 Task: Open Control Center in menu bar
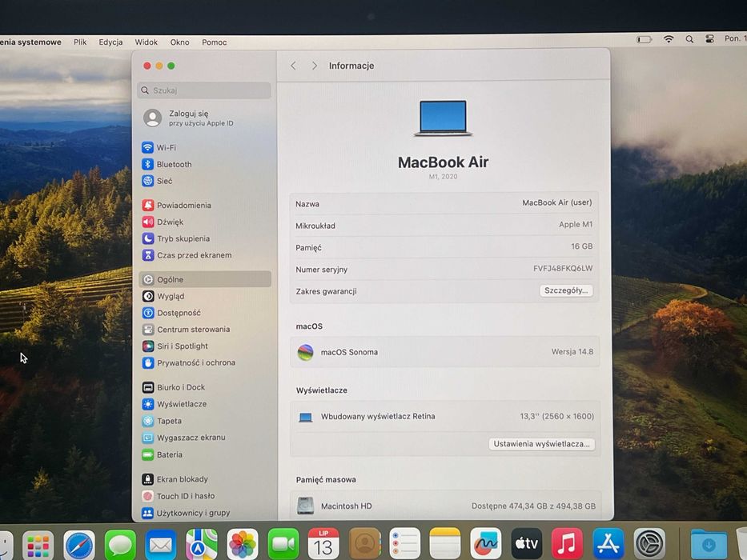[710, 39]
